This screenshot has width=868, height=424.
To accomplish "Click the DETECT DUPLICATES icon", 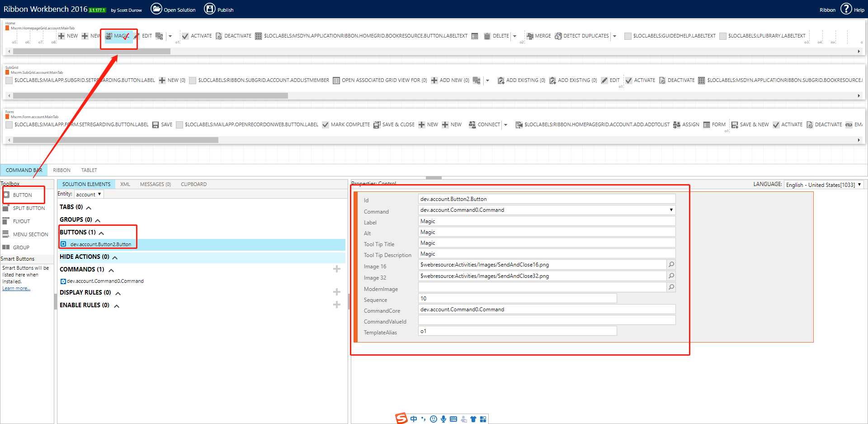I will point(558,36).
